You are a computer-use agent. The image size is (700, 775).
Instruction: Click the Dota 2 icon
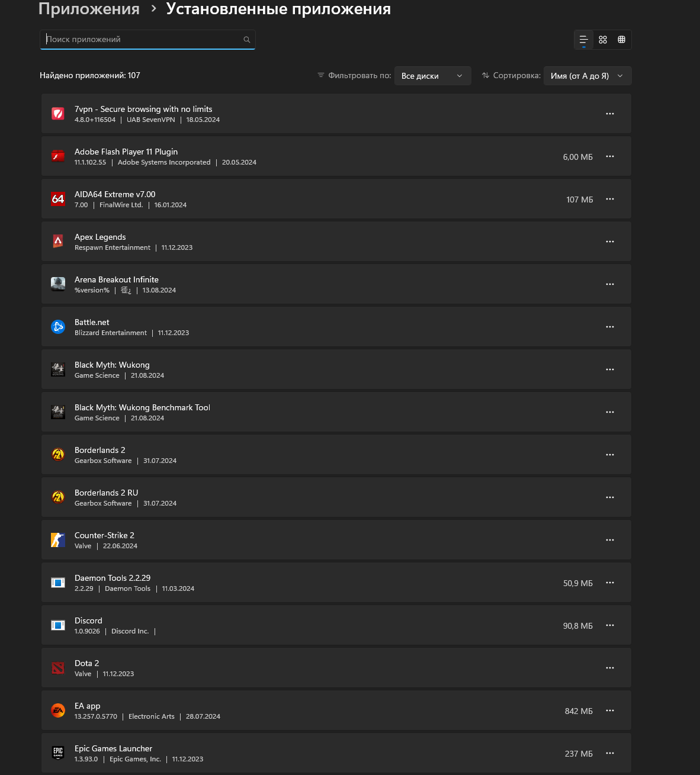click(58, 668)
